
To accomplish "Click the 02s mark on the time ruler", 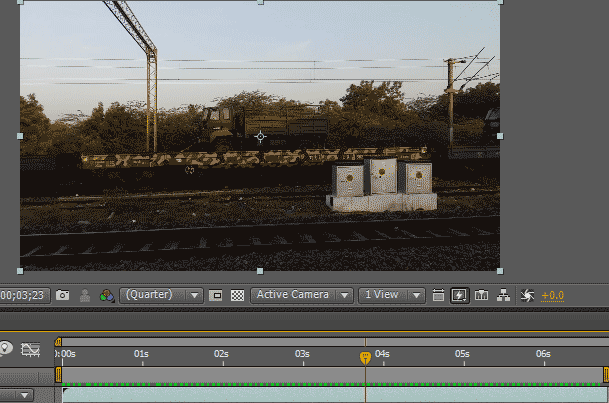I will tap(221, 354).
